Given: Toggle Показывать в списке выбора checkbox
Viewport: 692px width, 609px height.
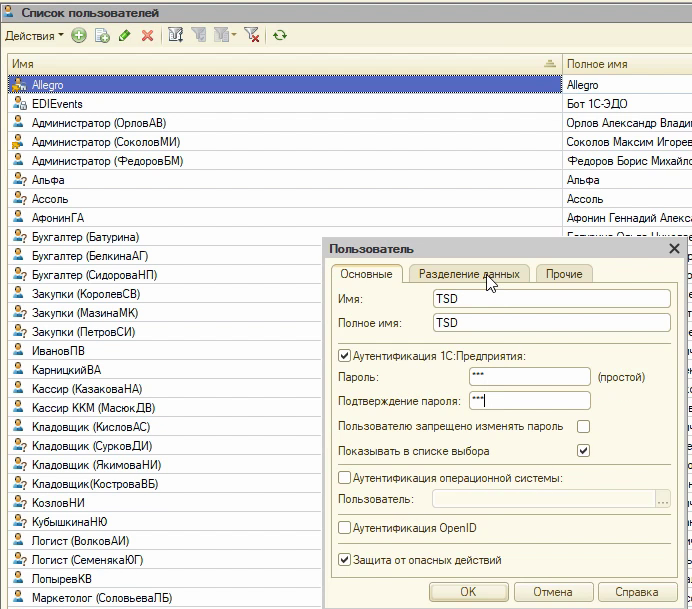Looking at the screenshot, I should point(583,451).
